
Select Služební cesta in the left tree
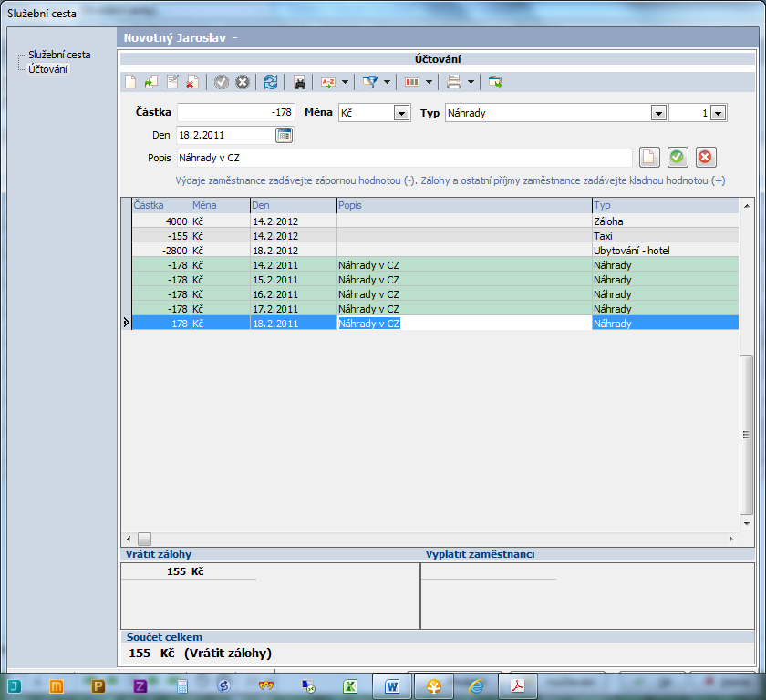pyautogui.click(x=59, y=55)
